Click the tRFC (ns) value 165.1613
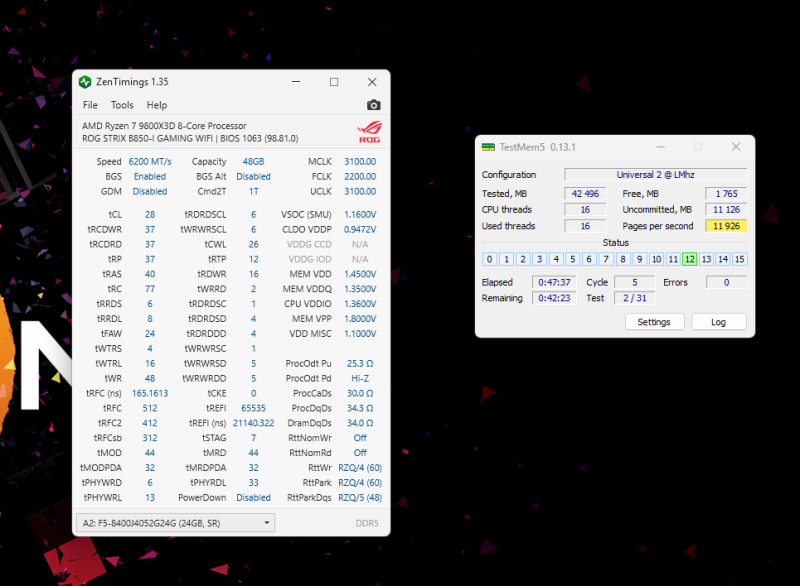 coord(150,393)
